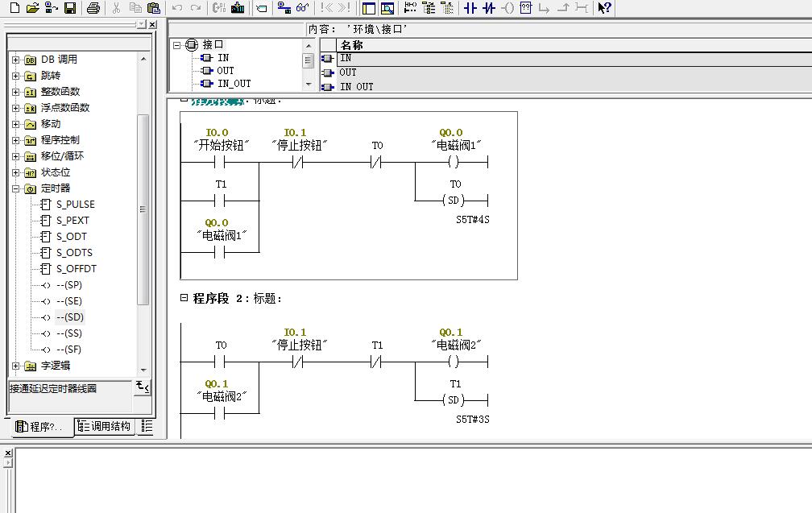This screenshot has width=812, height=513.
Task: Select the --(SE) coil element
Action: (69, 300)
